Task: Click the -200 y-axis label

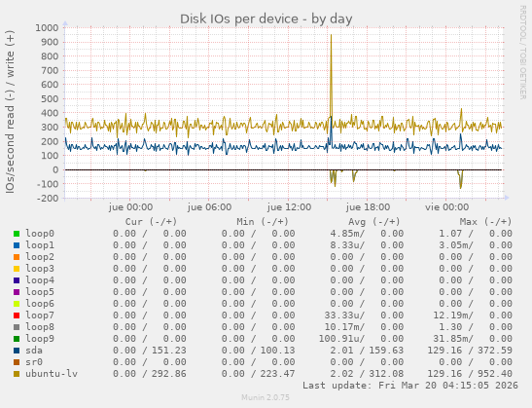Action: pyautogui.click(x=47, y=198)
